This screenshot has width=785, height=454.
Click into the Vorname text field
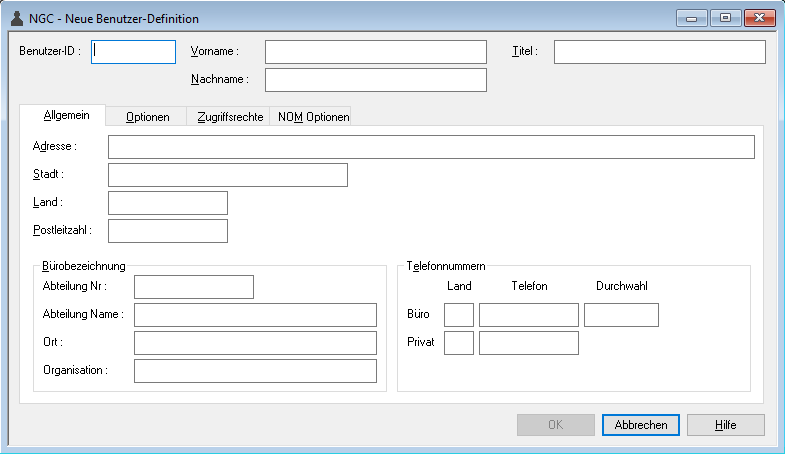(x=375, y=52)
